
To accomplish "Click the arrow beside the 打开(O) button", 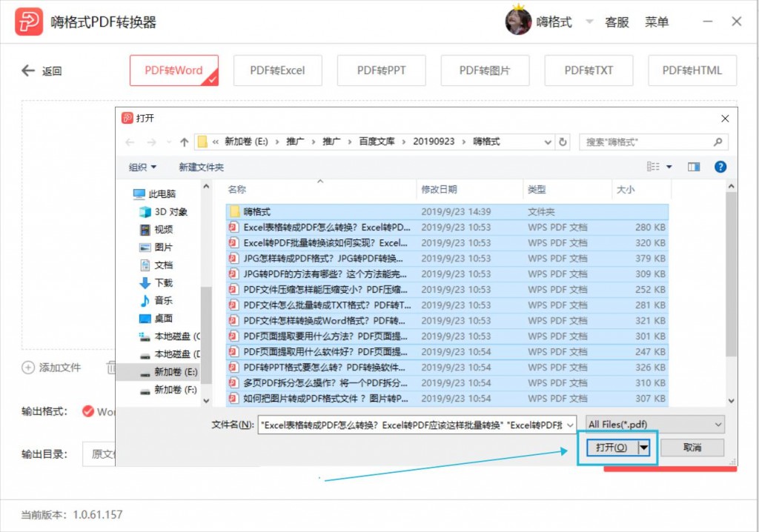I will [644, 448].
